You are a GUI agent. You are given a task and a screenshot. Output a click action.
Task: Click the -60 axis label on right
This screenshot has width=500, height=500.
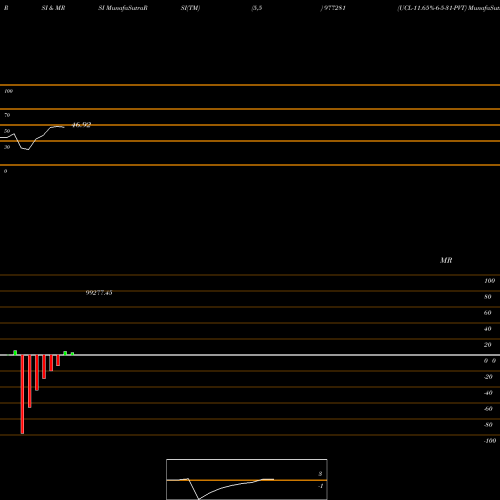point(488,409)
